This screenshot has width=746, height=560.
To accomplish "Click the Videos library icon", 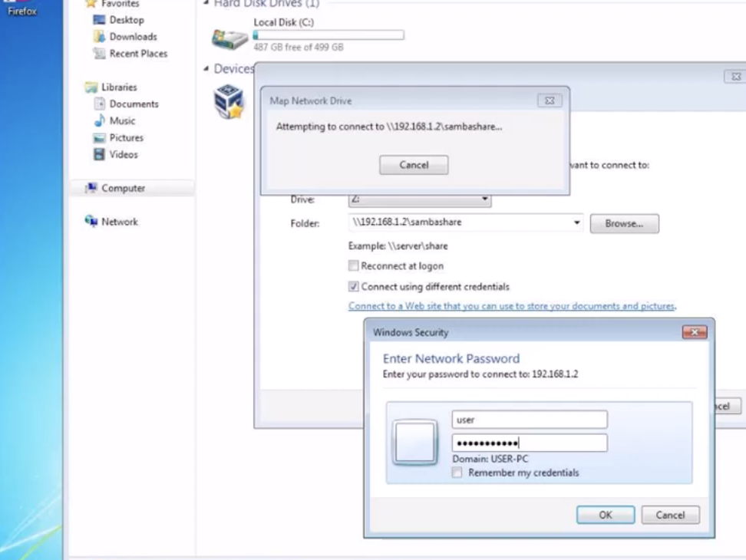I will [99, 155].
